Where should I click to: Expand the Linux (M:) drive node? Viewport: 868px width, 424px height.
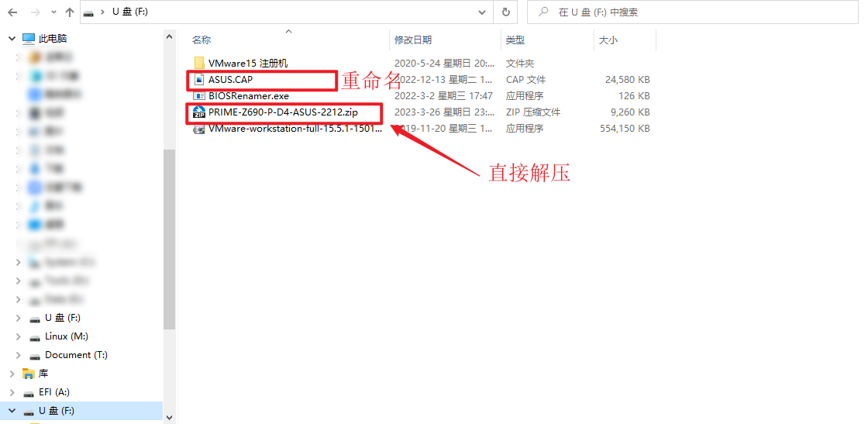click(19, 336)
